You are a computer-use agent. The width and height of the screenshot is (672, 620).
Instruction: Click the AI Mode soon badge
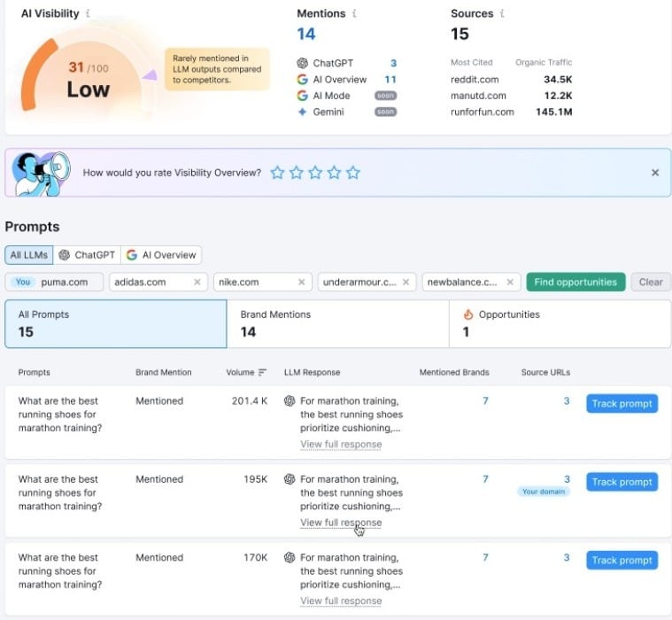[x=385, y=96]
